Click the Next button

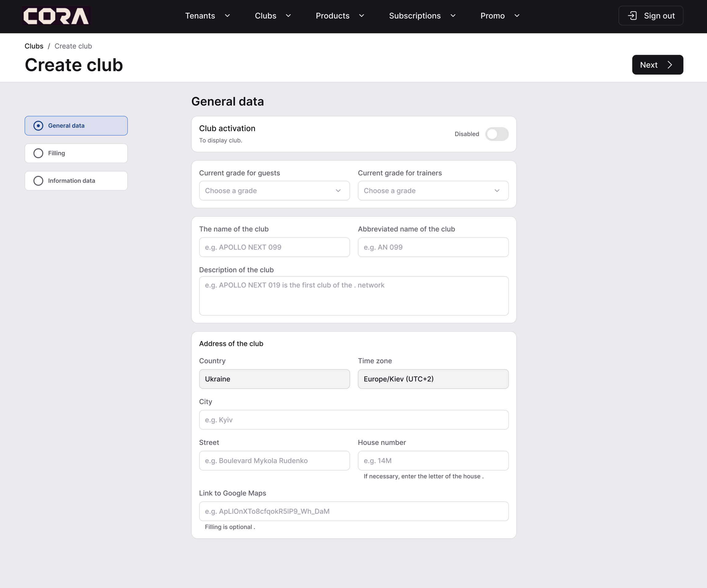[658, 65]
